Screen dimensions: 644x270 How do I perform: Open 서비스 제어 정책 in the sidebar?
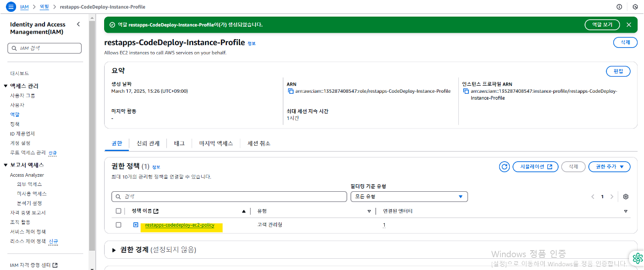point(28,231)
